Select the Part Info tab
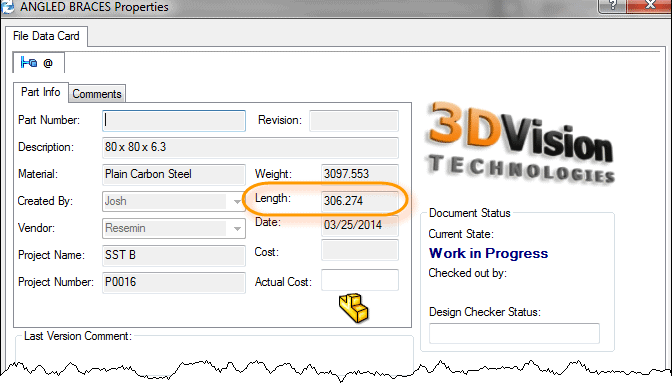Viewport: 672px width, 383px height. [x=41, y=92]
